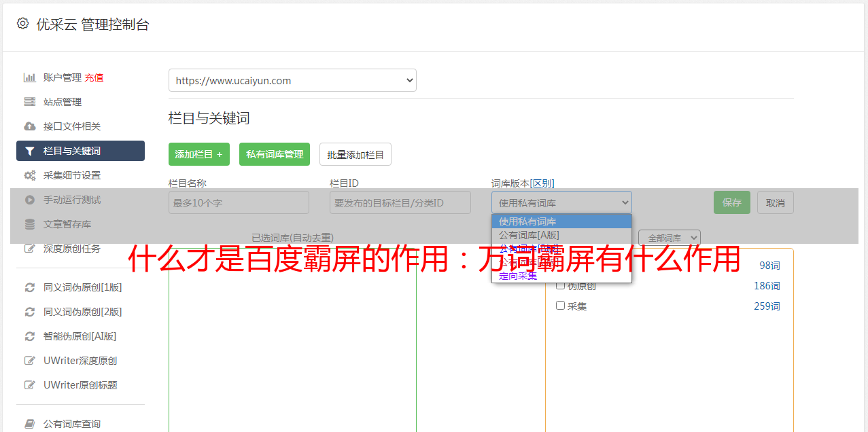
Task: Toggle the 伪原创 checkbox
Action: tap(561, 285)
